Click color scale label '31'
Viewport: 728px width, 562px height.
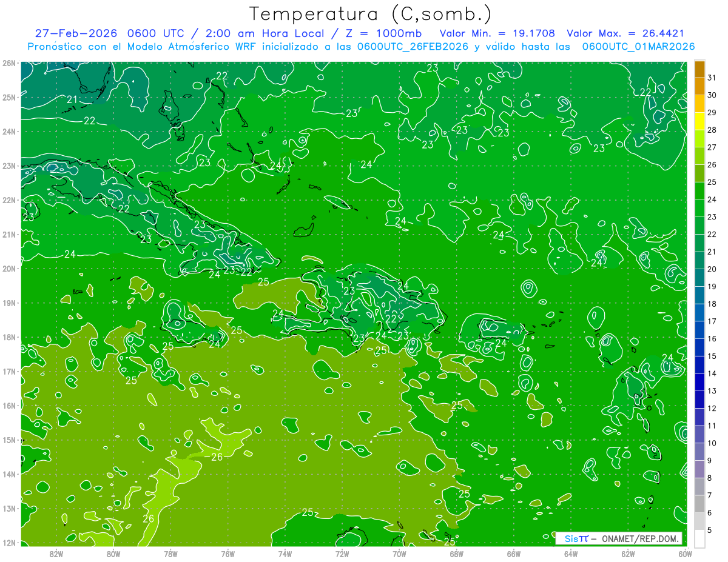(712, 78)
